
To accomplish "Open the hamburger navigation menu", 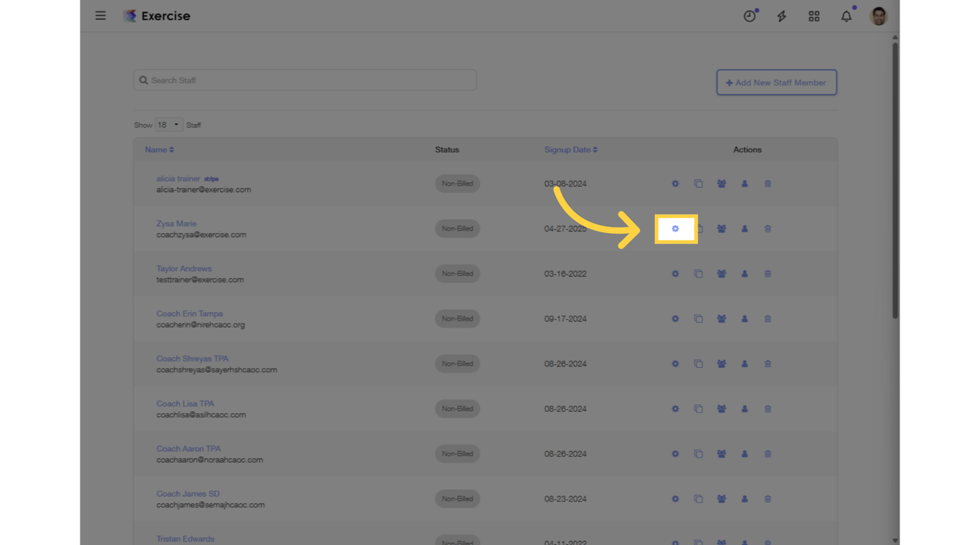I will (100, 15).
